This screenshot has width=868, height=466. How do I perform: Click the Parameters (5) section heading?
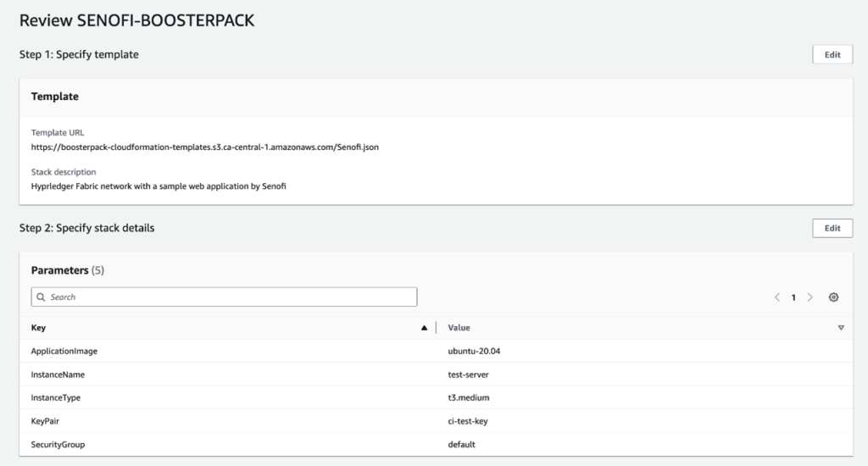[x=68, y=270]
